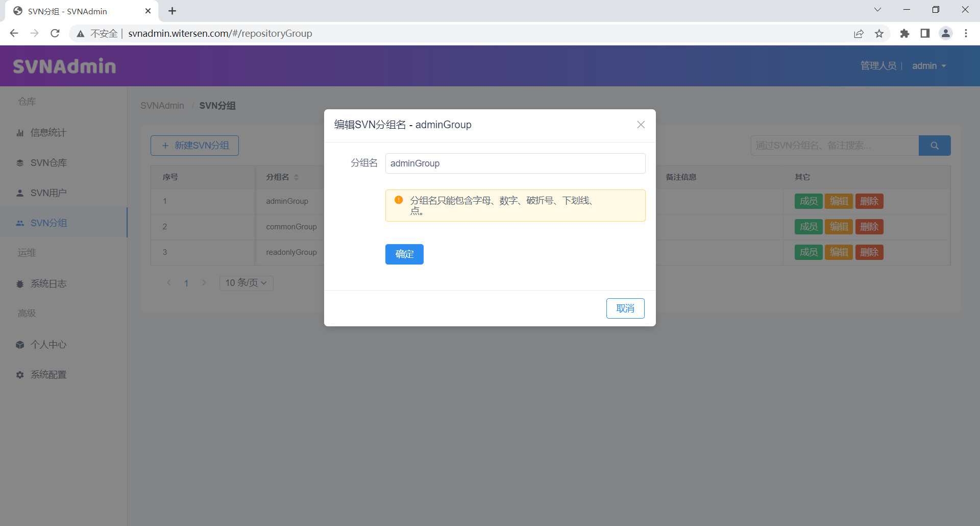
Task: Click the bar chart icon beside 信息统计
Action: pyautogui.click(x=20, y=133)
